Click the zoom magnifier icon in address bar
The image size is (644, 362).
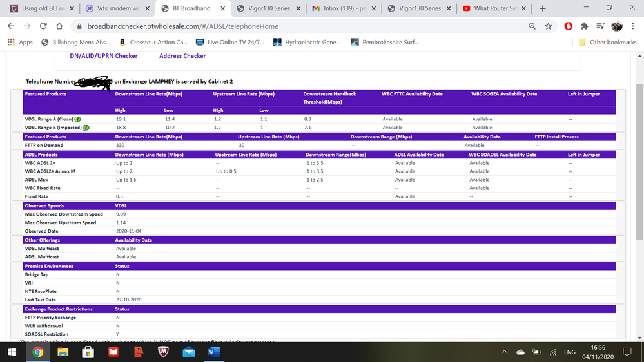(532, 26)
